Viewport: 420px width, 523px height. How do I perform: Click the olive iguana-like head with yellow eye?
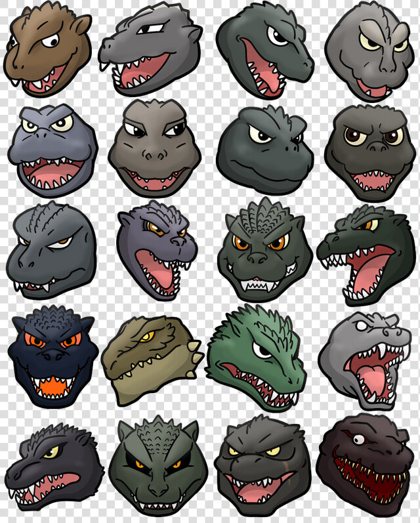[x=152, y=360]
